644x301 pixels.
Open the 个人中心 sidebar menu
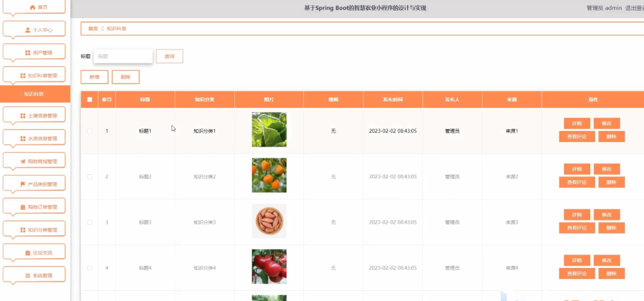point(34,30)
